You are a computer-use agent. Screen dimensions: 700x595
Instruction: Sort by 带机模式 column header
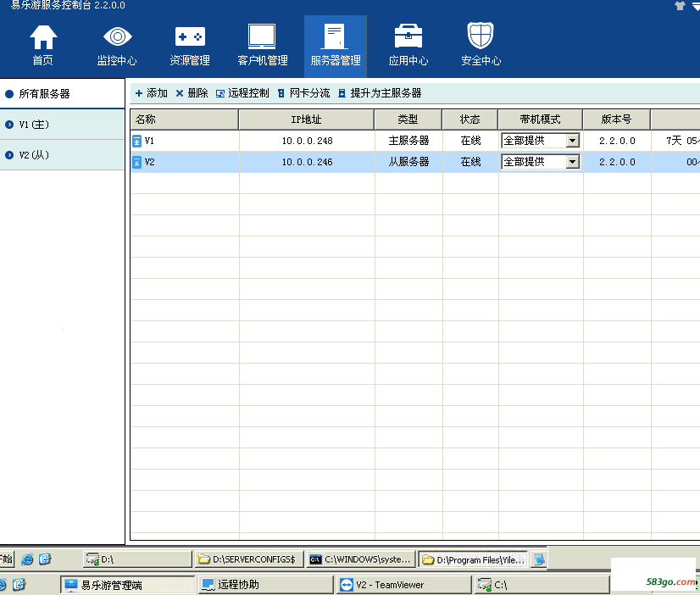(540, 120)
